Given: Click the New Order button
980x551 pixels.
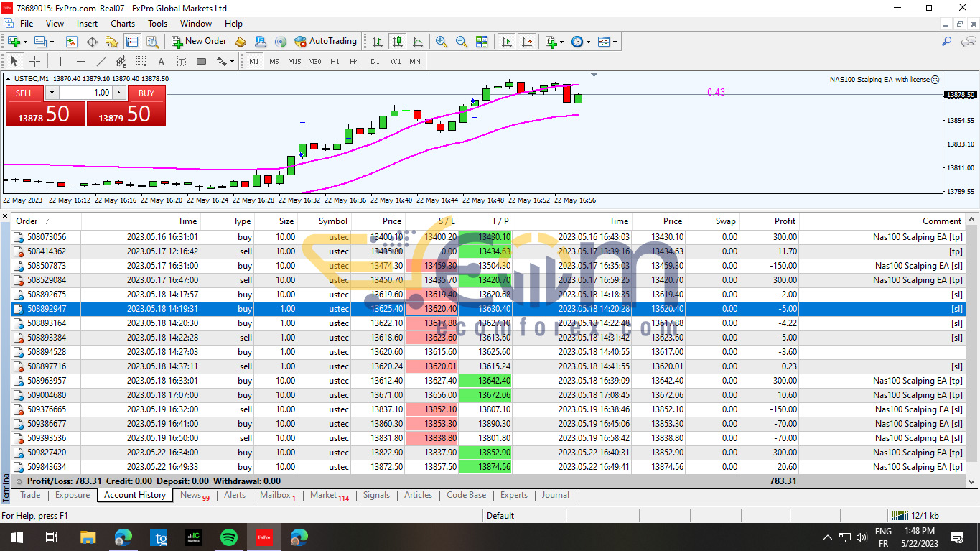Looking at the screenshot, I should click(x=199, y=42).
